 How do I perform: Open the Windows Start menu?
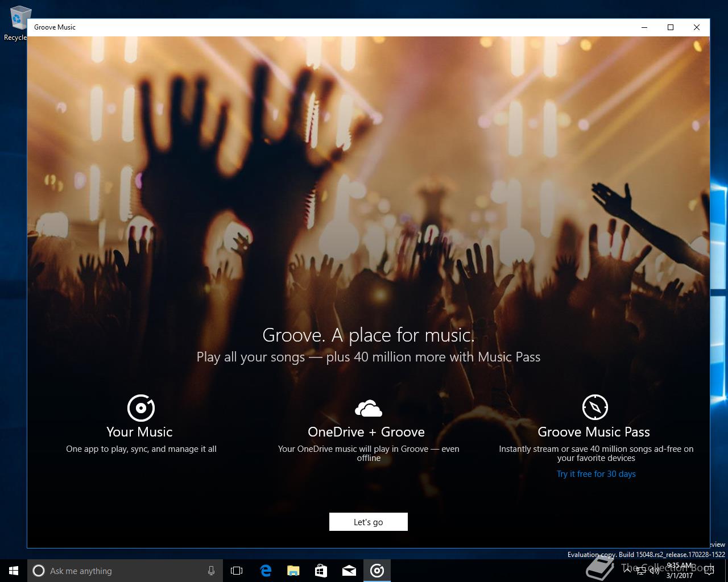(x=14, y=571)
